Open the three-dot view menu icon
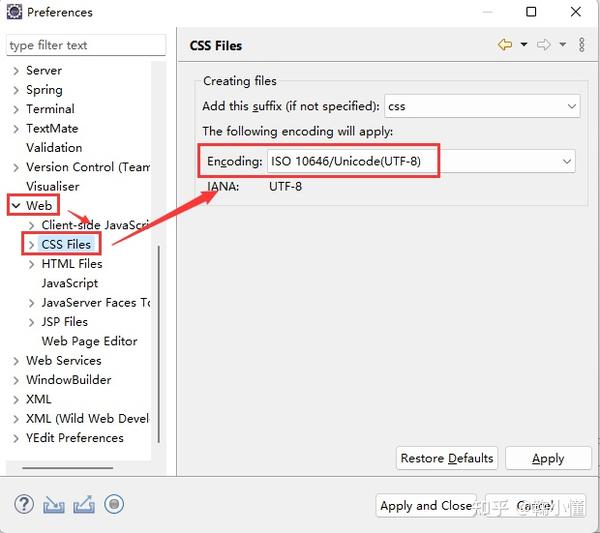The height and width of the screenshot is (533, 600). point(583,45)
